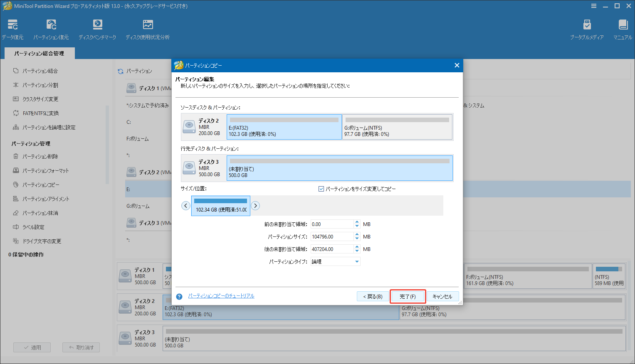The width and height of the screenshot is (635, 364).
Task: Click the help question mark in the dialog
Action: (x=179, y=296)
